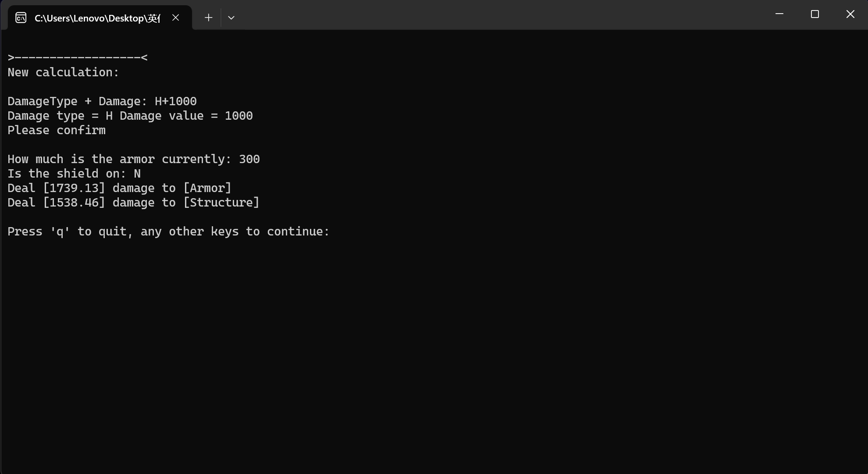The image size is (868, 474).
Task: Select the C:\Users\Lenovo\Desktop tab title
Action: [x=97, y=18]
